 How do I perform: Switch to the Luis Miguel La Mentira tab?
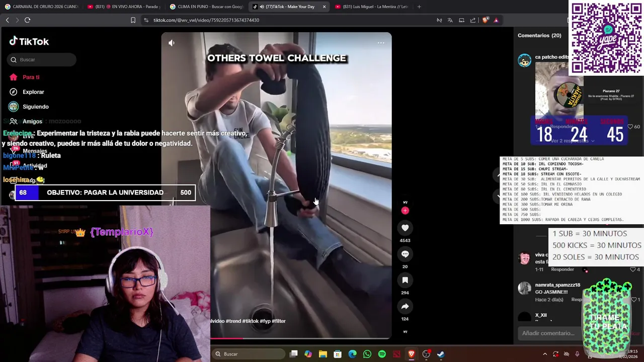pyautogui.click(x=371, y=7)
